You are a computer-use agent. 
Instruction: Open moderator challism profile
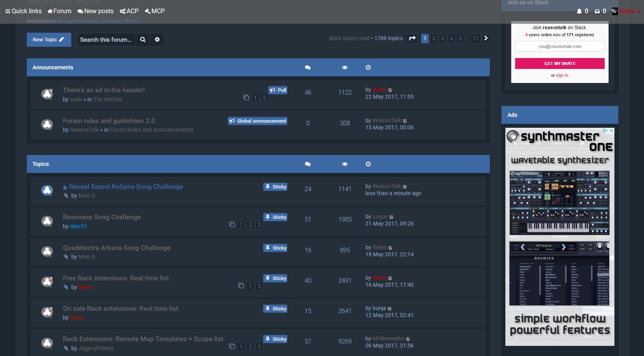[111, 21]
